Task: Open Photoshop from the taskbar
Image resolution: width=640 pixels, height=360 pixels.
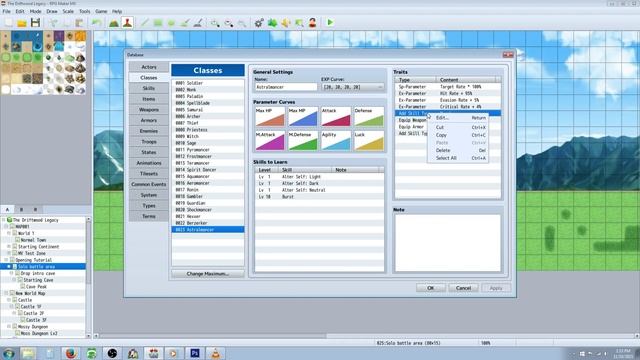Action: click(195, 353)
